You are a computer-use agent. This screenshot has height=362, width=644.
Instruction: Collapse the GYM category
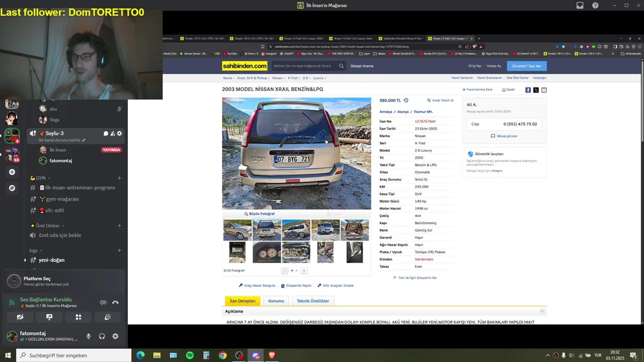(40, 178)
